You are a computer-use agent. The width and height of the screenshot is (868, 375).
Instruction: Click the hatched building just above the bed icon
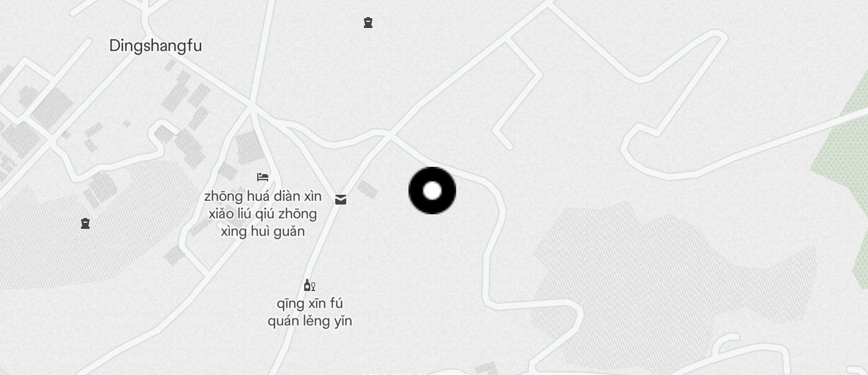point(250,147)
